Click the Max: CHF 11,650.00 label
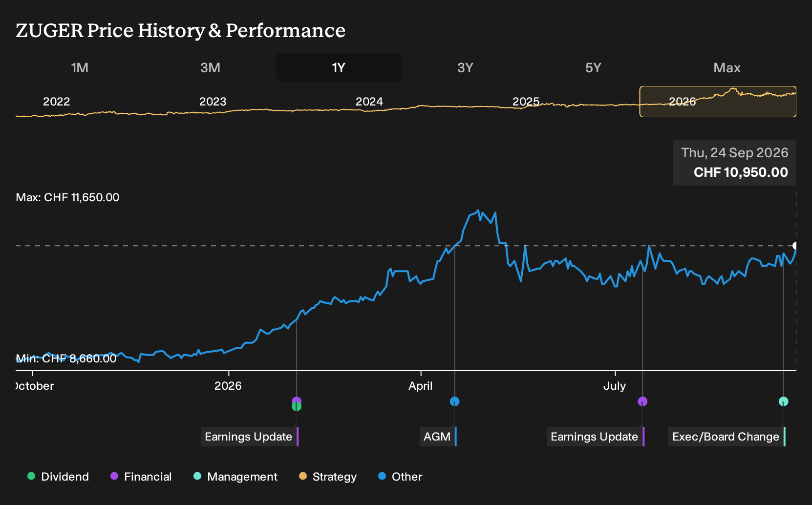The image size is (812, 505). (x=68, y=197)
